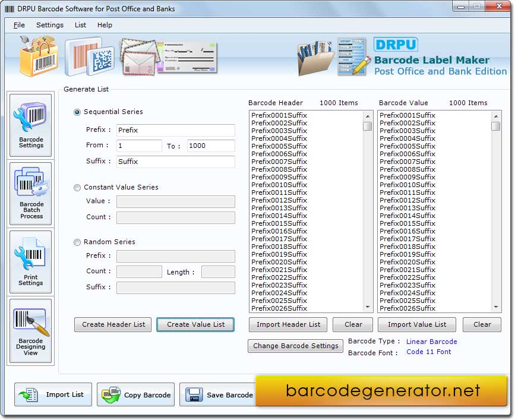This screenshot has height=420, width=515.
Task: Select Prefix0020Suffix in Barcode Header list
Action: (279, 262)
